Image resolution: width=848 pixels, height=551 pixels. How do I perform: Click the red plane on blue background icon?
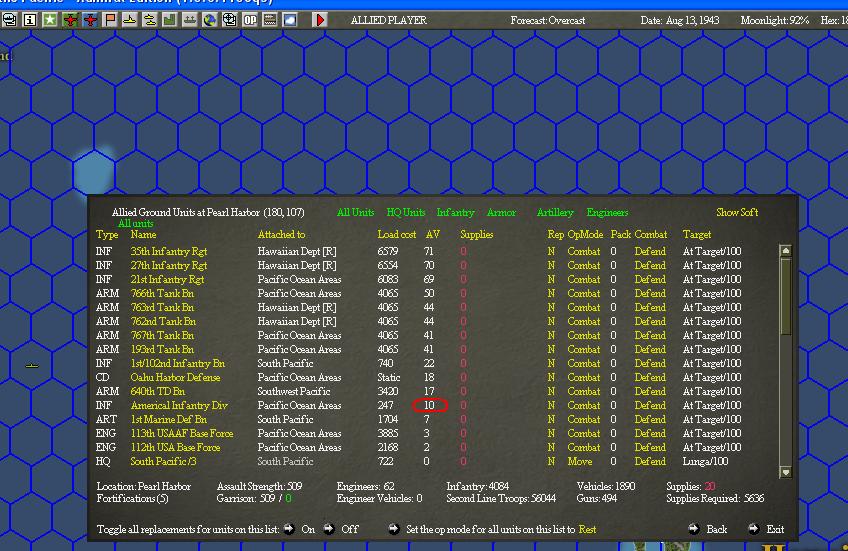pos(90,20)
